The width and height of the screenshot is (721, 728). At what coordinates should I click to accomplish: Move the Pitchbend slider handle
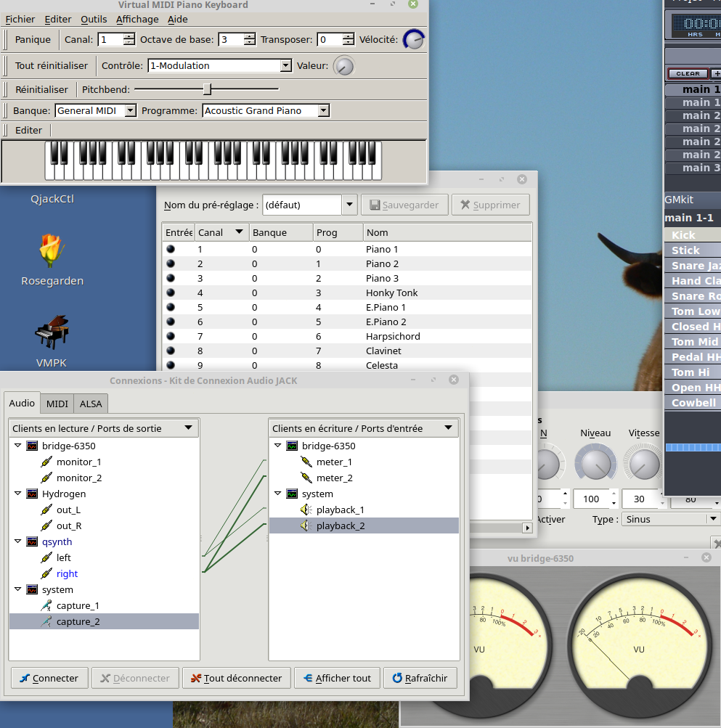(208, 89)
